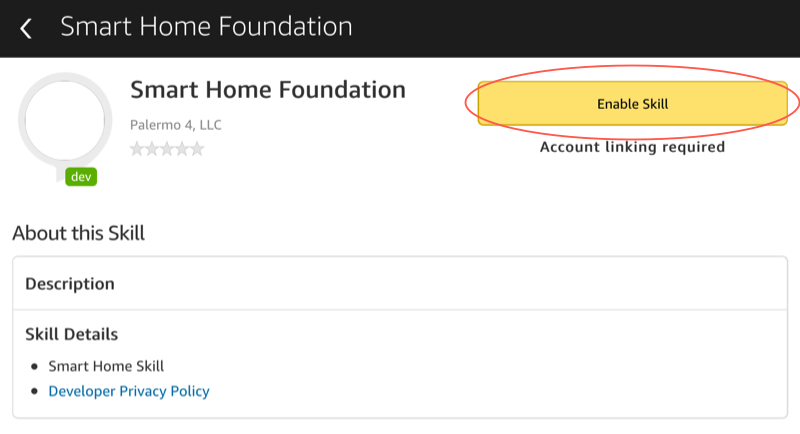
Task: Click the Account linking required notice
Action: [632, 147]
